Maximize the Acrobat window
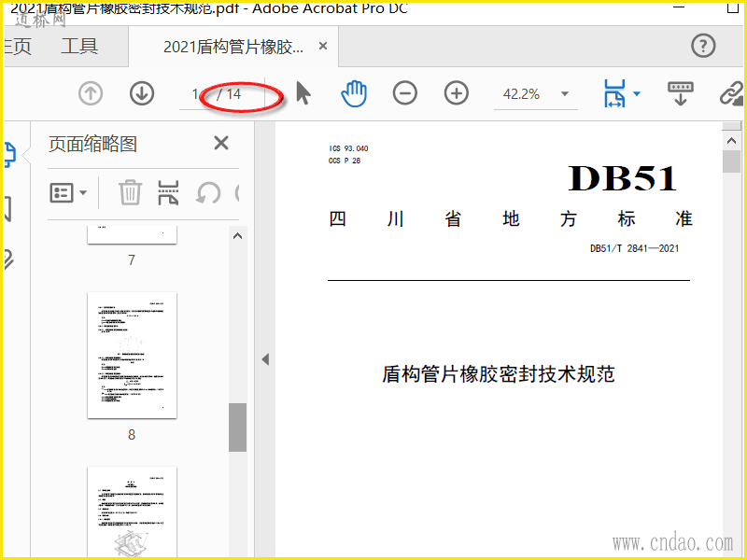 (x=733, y=7)
